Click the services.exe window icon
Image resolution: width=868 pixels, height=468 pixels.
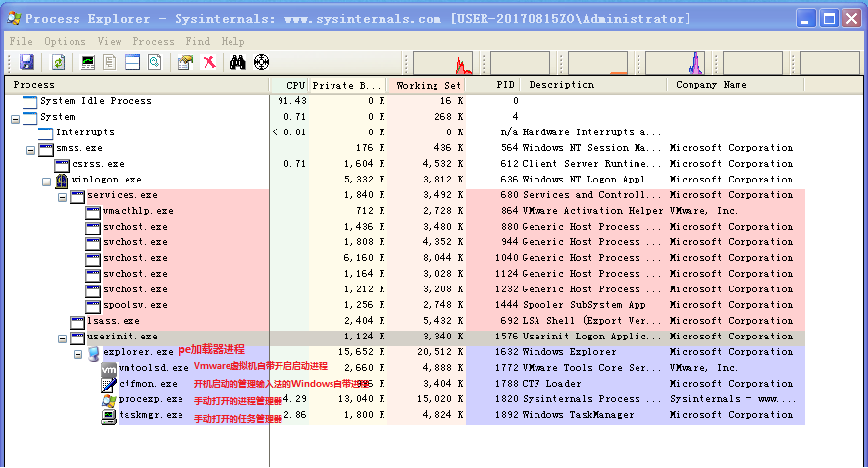(77, 196)
